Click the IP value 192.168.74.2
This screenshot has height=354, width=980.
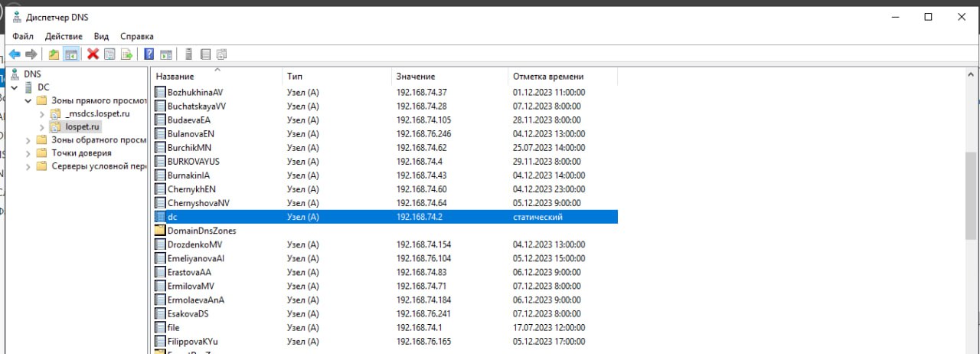pyautogui.click(x=420, y=217)
